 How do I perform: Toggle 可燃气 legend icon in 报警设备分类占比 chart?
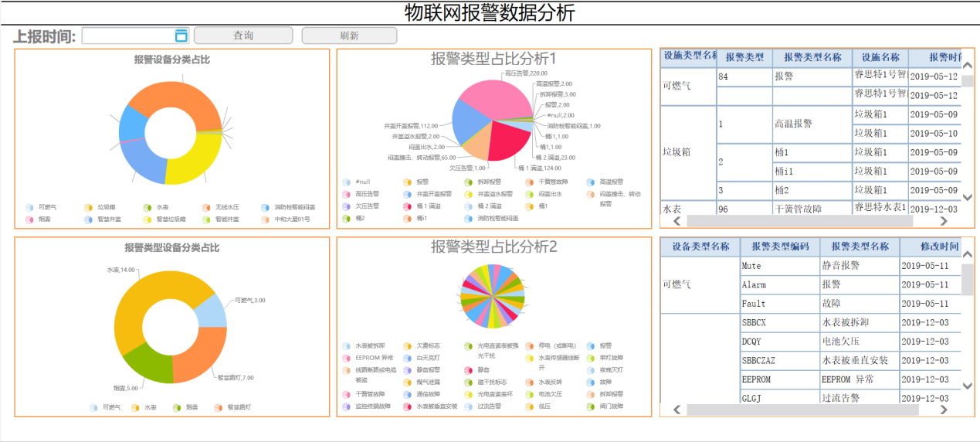pos(29,208)
